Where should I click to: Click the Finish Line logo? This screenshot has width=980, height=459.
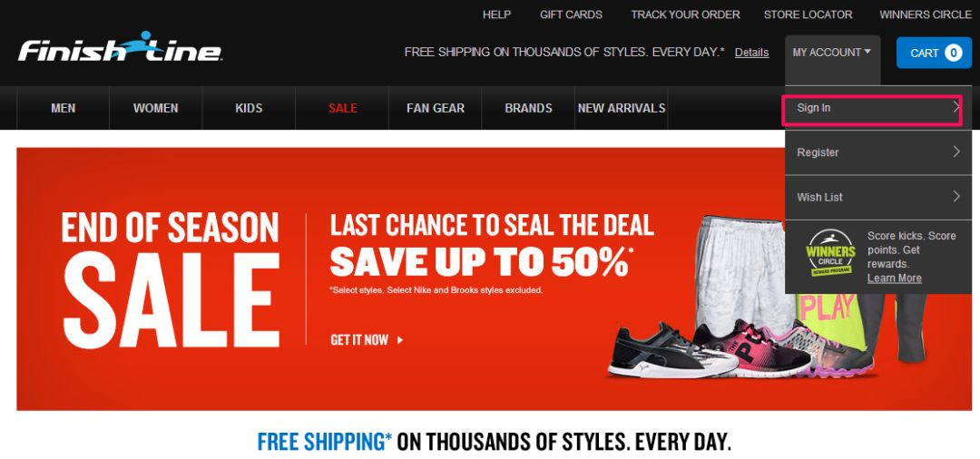(x=120, y=47)
